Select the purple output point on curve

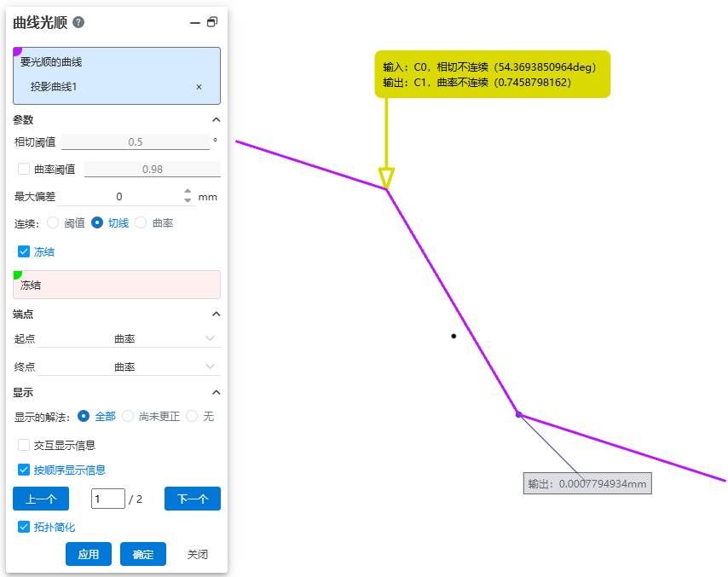518,415
